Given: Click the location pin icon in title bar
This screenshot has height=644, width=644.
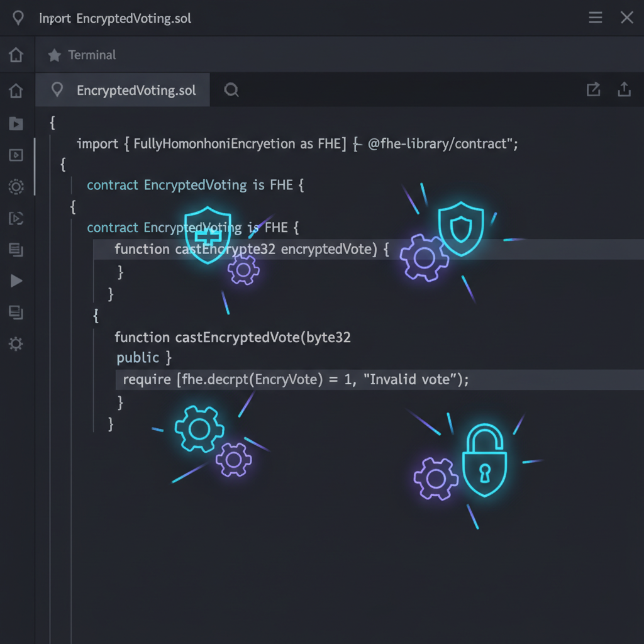Looking at the screenshot, I should point(17,18).
